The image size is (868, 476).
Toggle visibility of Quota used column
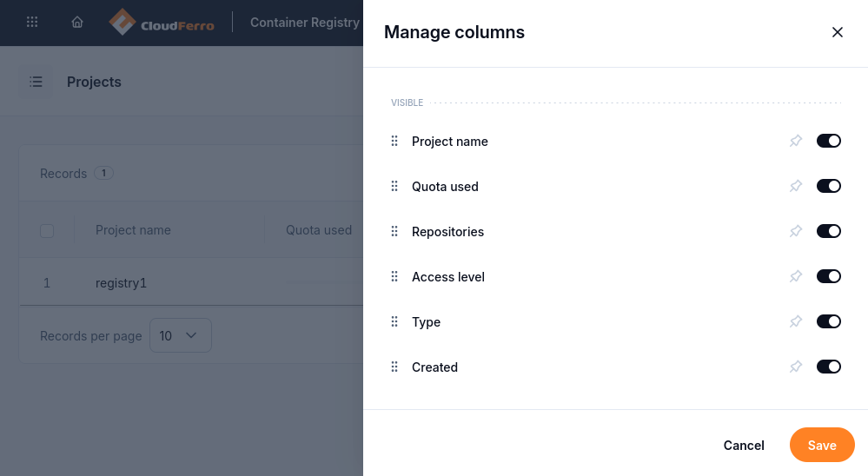(x=829, y=186)
